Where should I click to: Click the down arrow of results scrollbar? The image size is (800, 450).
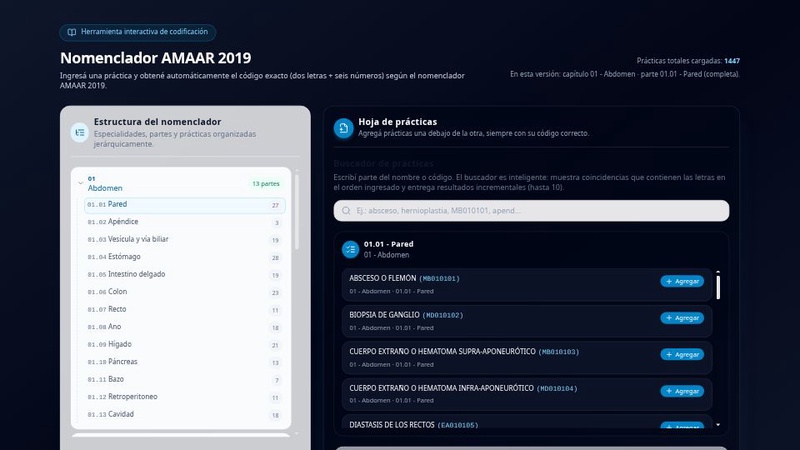pos(718,424)
